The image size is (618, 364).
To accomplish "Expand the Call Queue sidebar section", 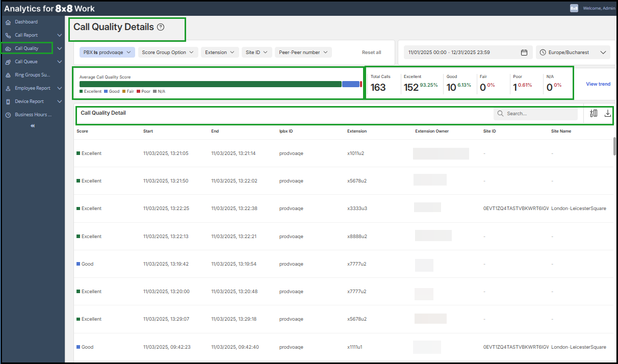I will 59,62.
